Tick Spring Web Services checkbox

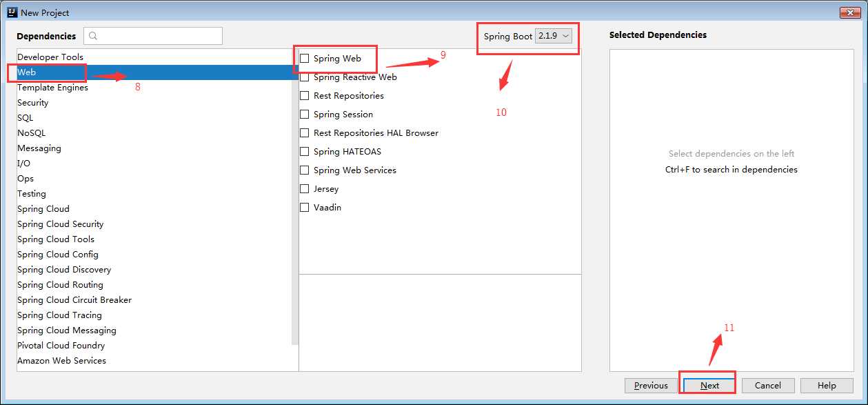pyautogui.click(x=305, y=170)
